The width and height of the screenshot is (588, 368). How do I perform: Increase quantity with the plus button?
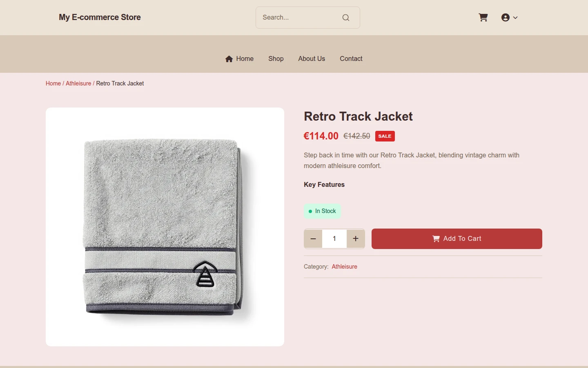356,239
